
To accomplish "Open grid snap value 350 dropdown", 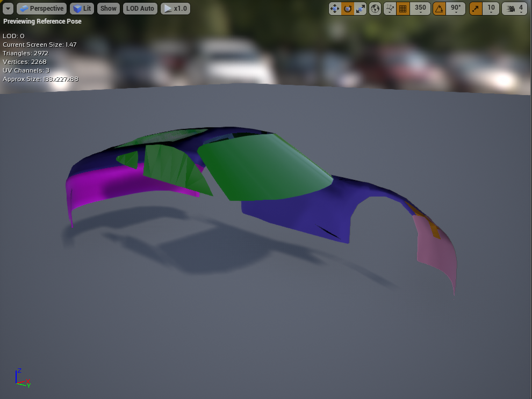I will tap(420, 9).
